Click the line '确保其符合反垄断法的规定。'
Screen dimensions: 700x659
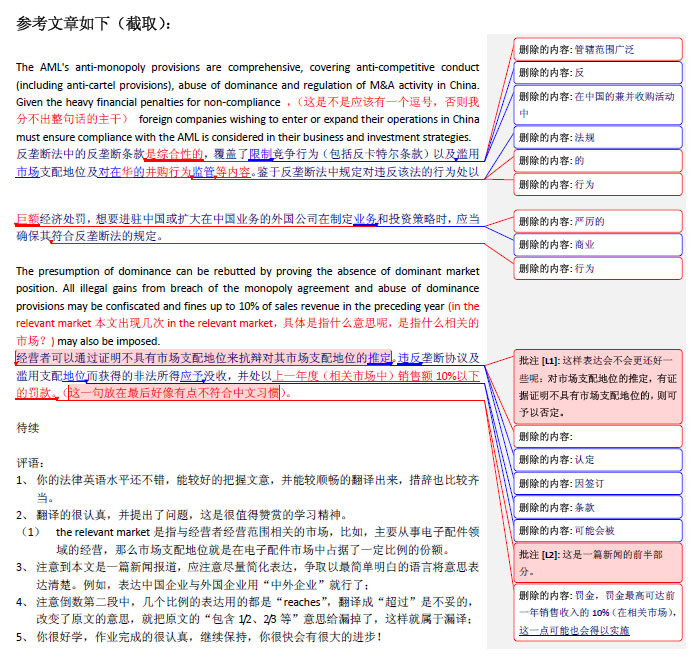[89, 236]
